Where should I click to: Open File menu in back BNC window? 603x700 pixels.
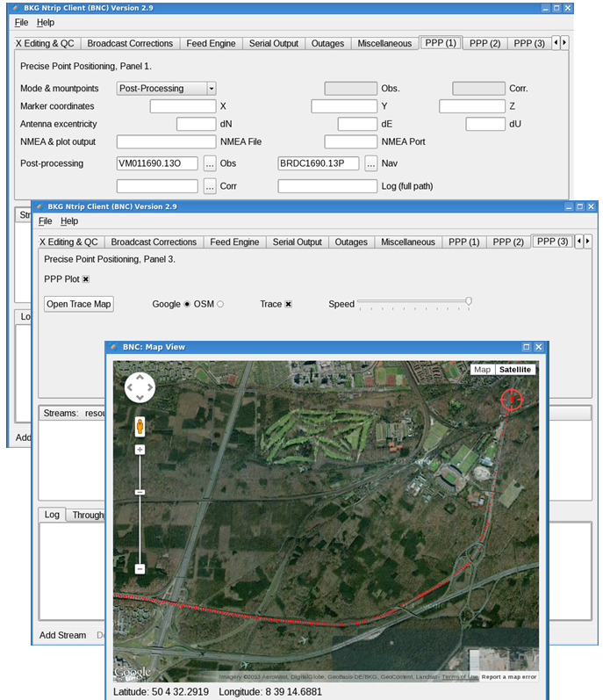point(21,22)
